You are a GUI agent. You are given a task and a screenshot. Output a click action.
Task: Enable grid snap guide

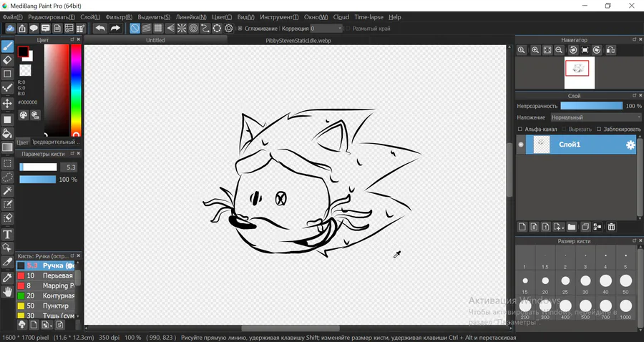coord(158,29)
